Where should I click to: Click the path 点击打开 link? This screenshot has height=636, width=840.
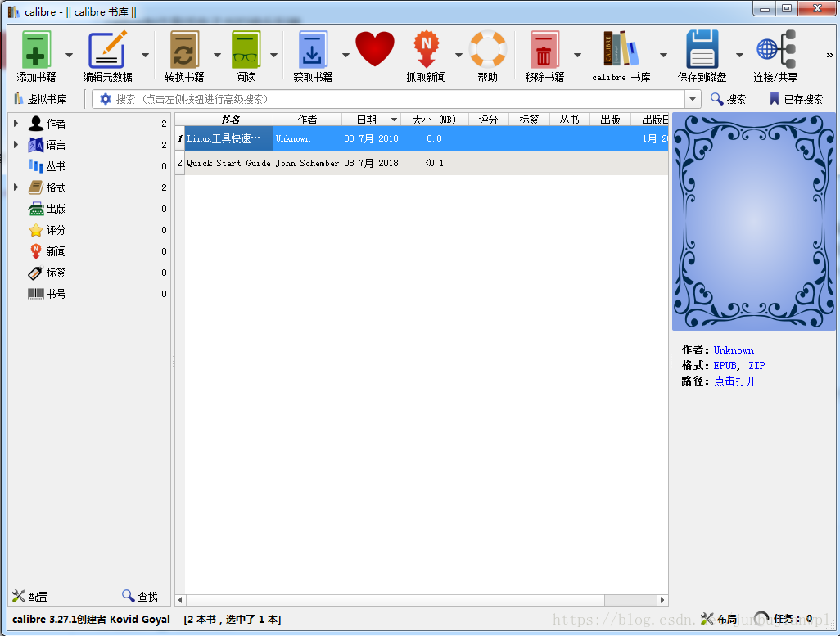734,381
